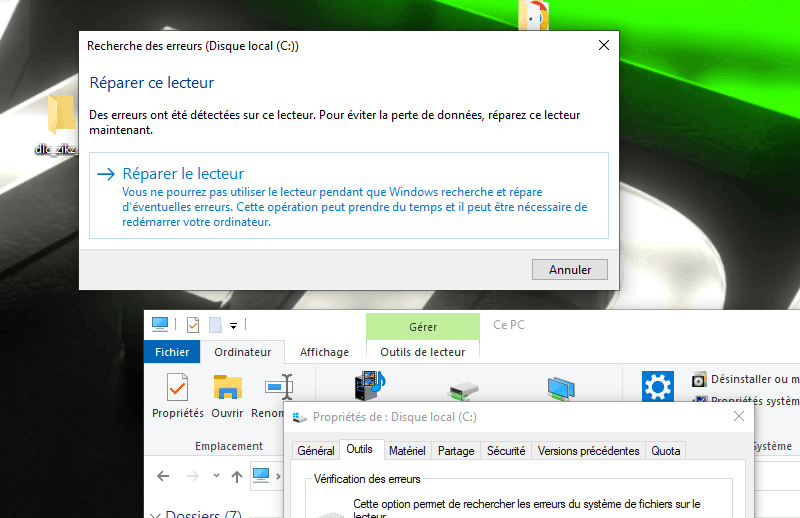The width and height of the screenshot is (800, 518).
Task: Click the Explorer forward arrow
Action: (x=193, y=476)
